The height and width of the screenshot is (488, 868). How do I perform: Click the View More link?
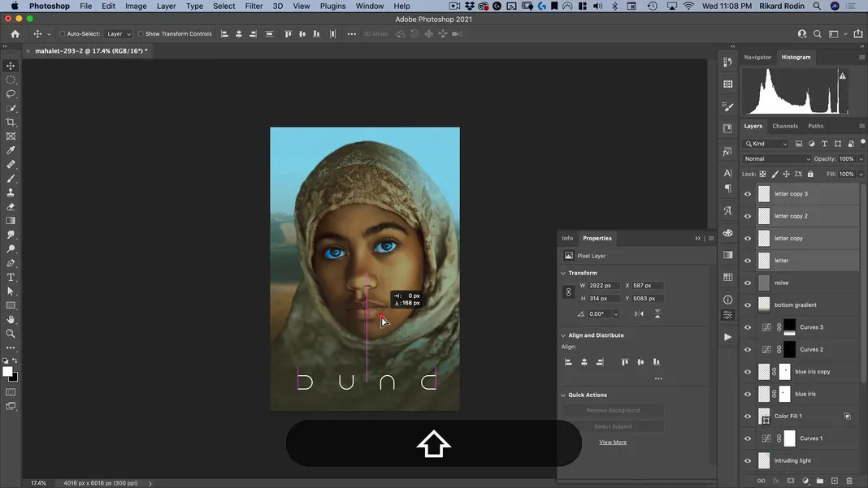click(x=613, y=442)
